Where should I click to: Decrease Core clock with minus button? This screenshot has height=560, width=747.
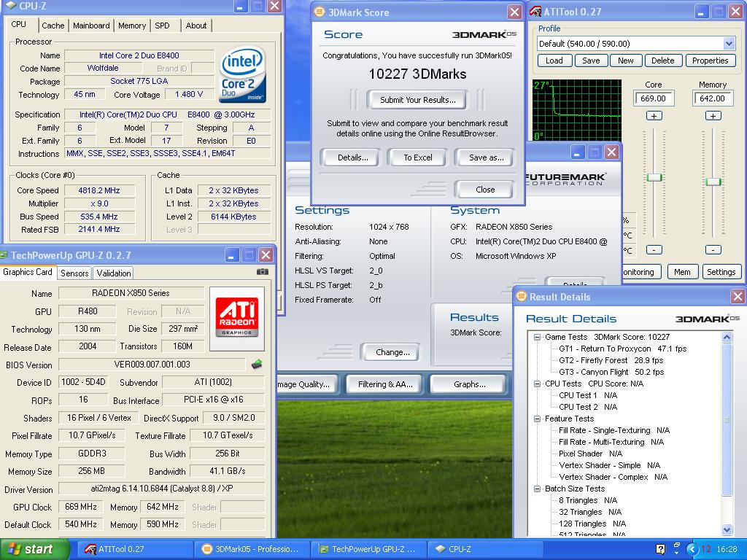point(654,249)
